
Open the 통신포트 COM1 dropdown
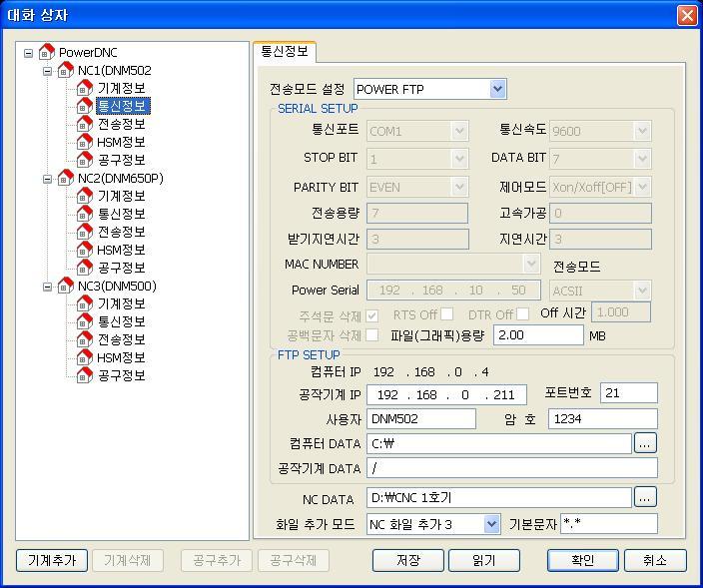[x=459, y=132]
